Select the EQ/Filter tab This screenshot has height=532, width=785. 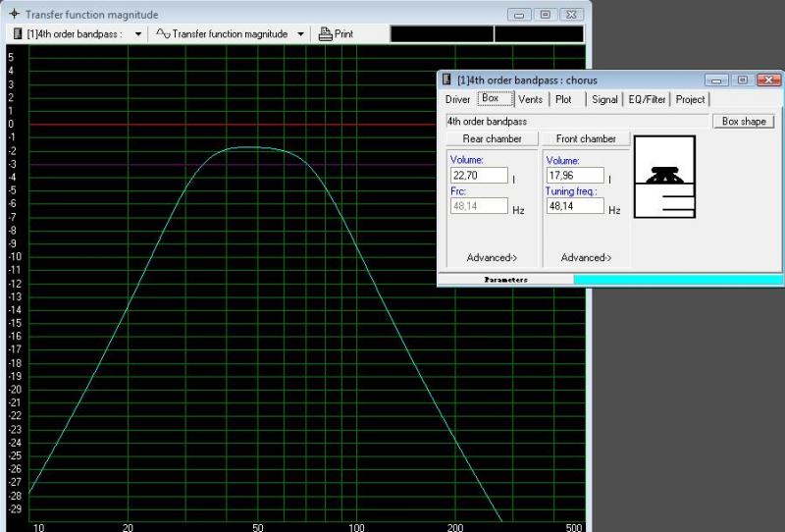[647, 99]
